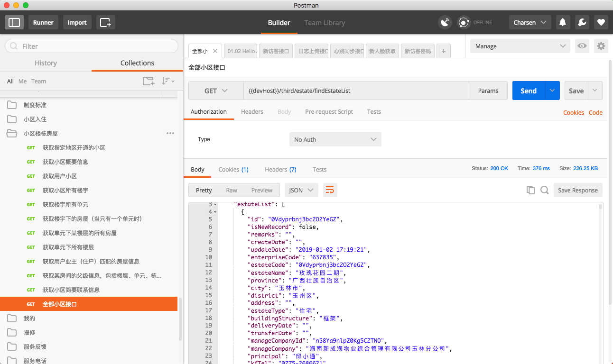Open the Pre-request Script tab
The image size is (613, 364).
(329, 112)
